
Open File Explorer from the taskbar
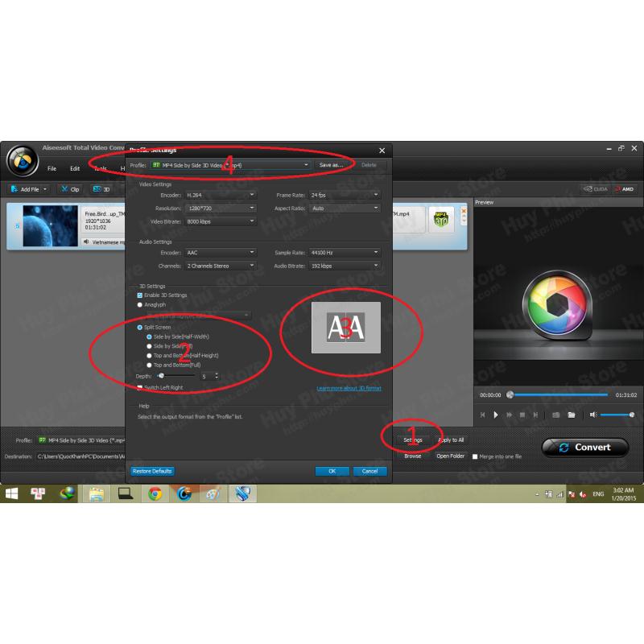coord(97,493)
